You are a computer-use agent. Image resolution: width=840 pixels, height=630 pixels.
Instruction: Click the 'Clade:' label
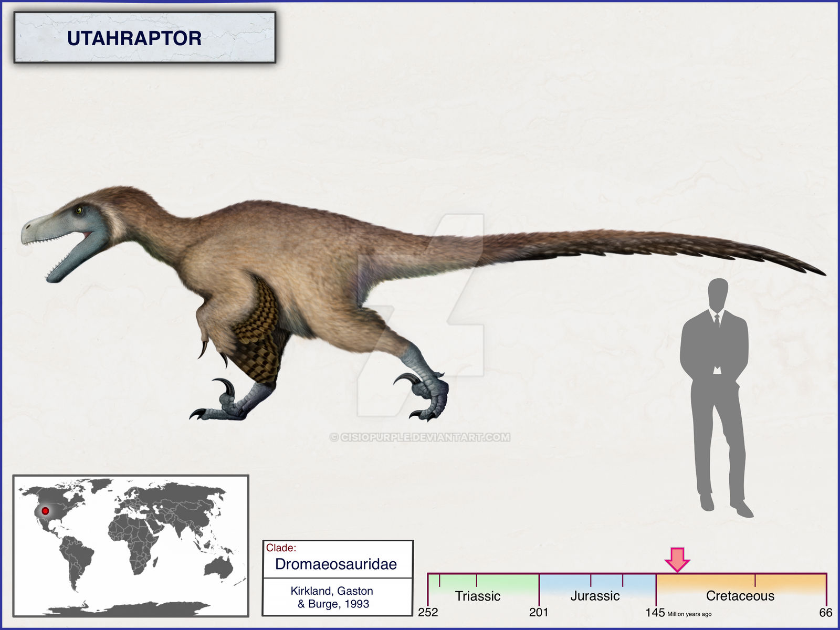click(x=281, y=548)
